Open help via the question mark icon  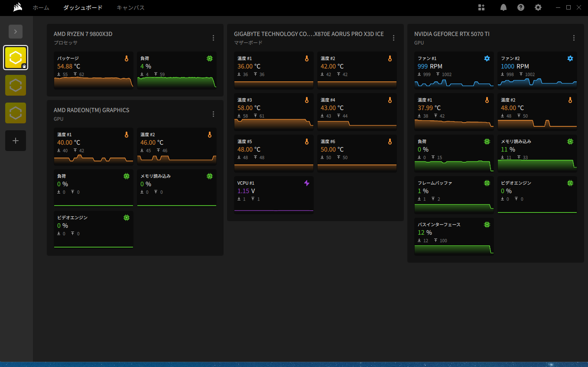(x=521, y=7)
